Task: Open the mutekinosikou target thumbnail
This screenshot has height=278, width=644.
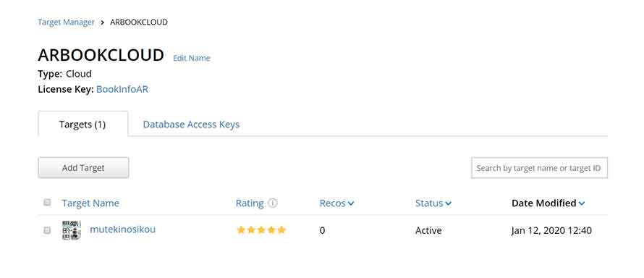Action: pyautogui.click(x=72, y=230)
